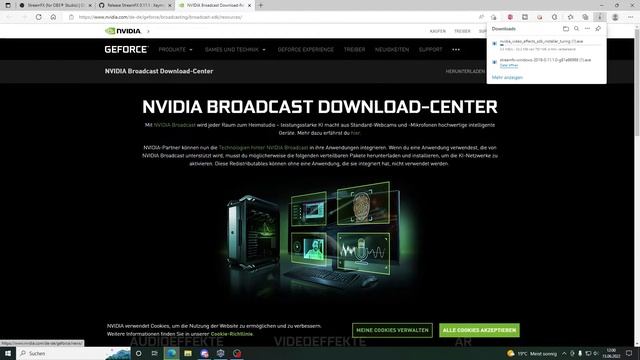Open the GEFORCE EXPERIENCE menu item
This screenshot has height=360, width=640.
pos(305,49)
